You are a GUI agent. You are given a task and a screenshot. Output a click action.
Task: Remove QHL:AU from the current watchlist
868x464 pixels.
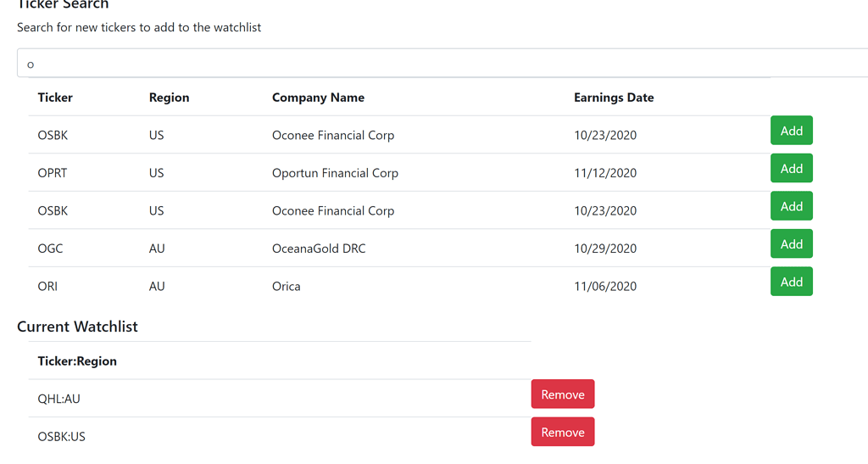pyautogui.click(x=563, y=394)
